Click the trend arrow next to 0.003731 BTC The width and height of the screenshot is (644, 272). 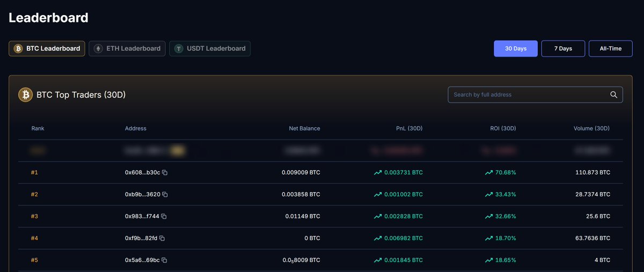click(378, 173)
